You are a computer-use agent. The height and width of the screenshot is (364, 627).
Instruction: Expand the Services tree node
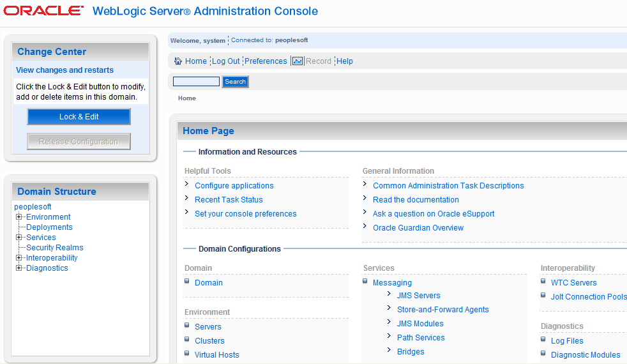tap(19, 237)
